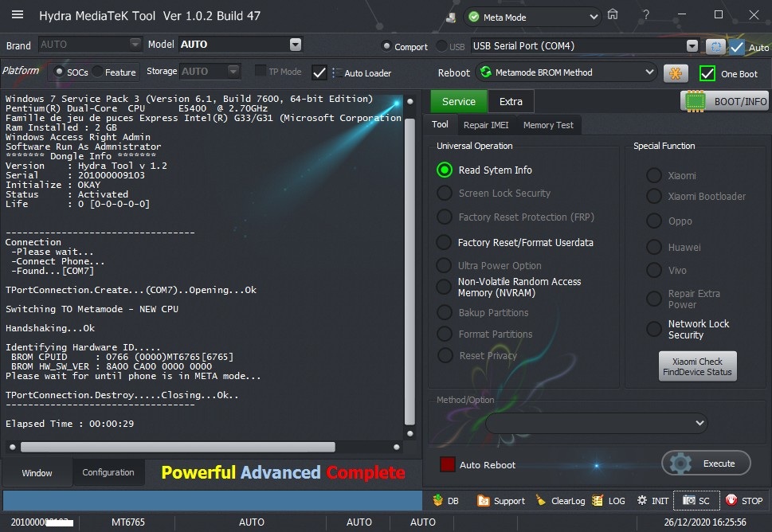Toggle the Auto Loader checkbox
Screen dimensions: 772x532
[x=319, y=72]
